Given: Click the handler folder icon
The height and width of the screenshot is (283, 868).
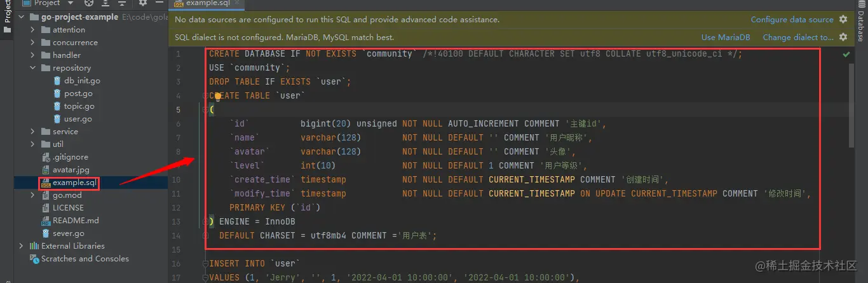Looking at the screenshot, I should [x=46, y=55].
